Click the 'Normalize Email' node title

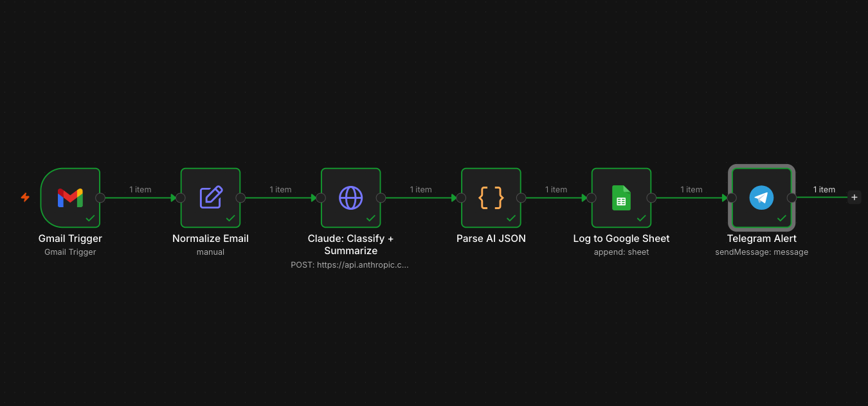[x=210, y=238]
